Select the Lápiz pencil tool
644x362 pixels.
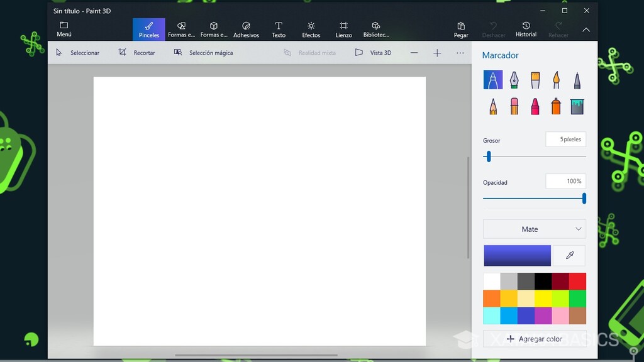point(492,106)
